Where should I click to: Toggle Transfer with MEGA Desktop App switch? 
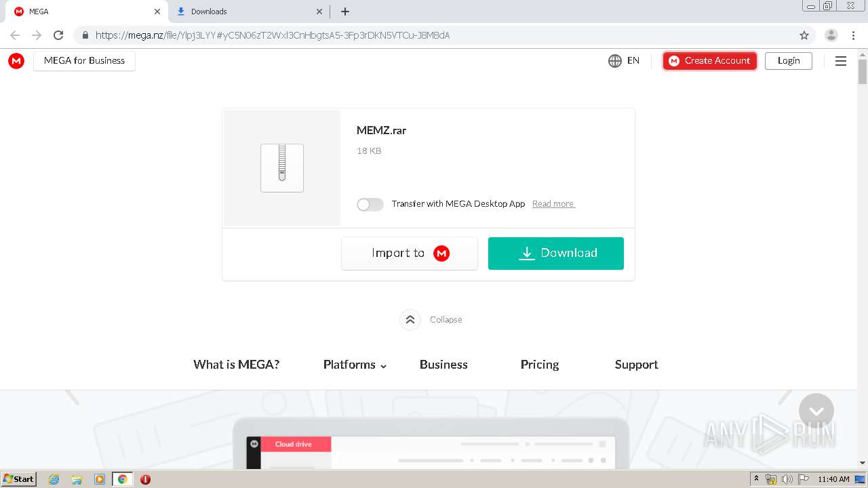click(370, 204)
